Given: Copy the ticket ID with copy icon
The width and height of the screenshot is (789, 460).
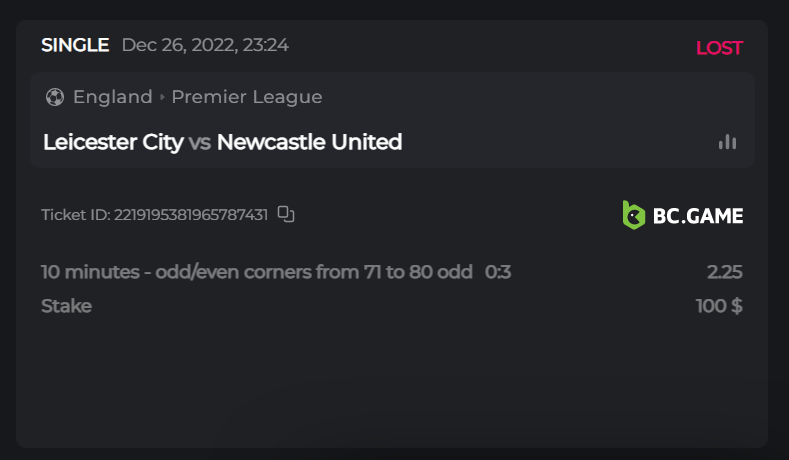Looking at the screenshot, I should [x=286, y=214].
